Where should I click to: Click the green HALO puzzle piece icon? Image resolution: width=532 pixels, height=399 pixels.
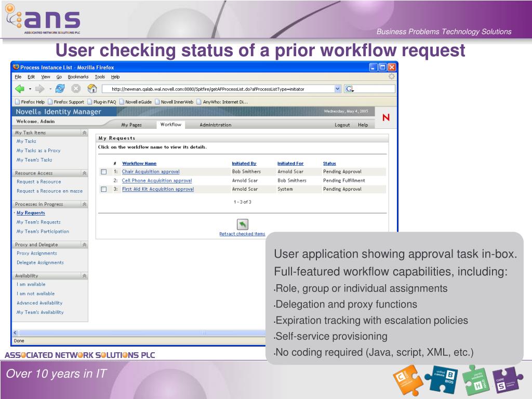476,380
